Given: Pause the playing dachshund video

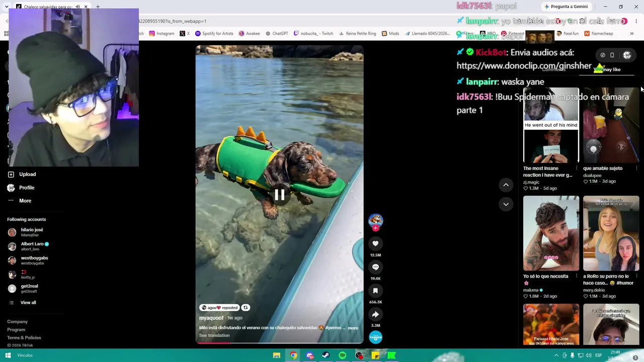Looking at the screenshot, I should pos(279,195).
